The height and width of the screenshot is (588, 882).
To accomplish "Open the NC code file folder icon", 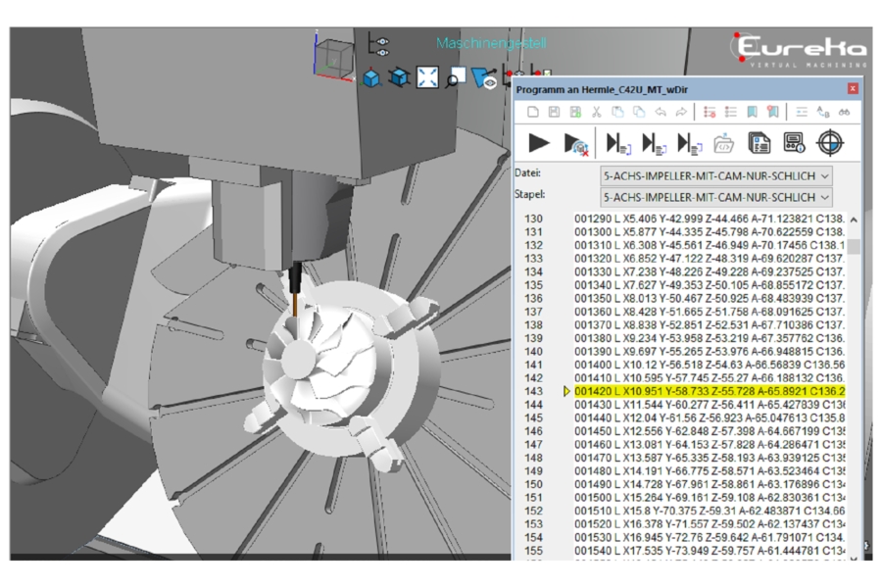I will pos(724,143).
